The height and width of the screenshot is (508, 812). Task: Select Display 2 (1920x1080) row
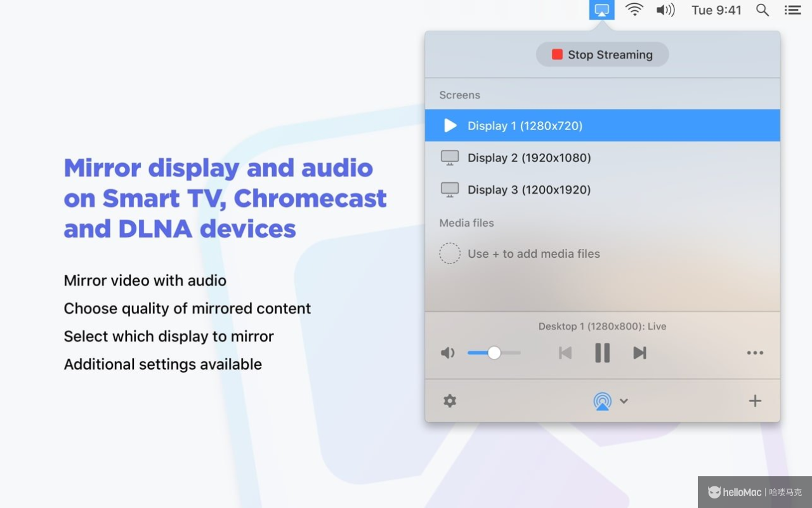(x=602, y=157)
